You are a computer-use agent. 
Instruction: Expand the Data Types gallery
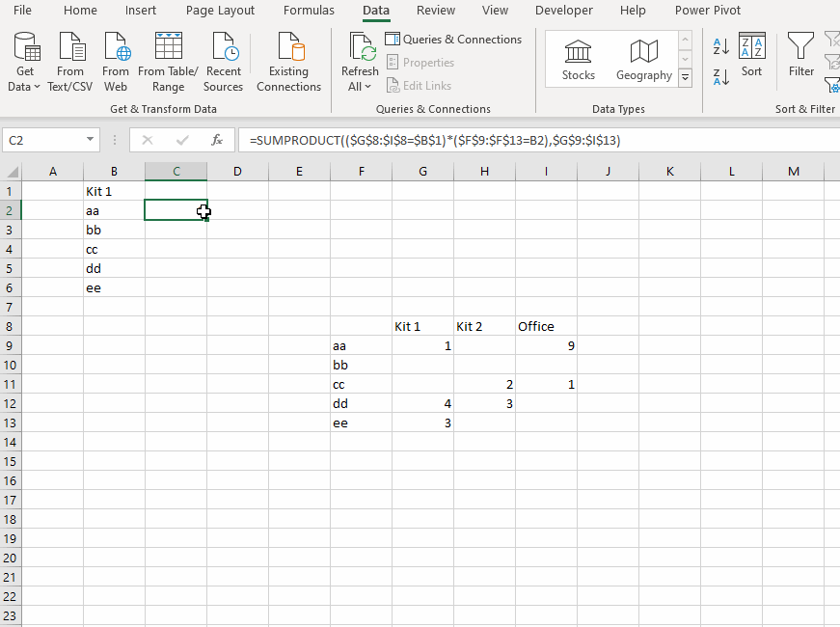(686, 77)
